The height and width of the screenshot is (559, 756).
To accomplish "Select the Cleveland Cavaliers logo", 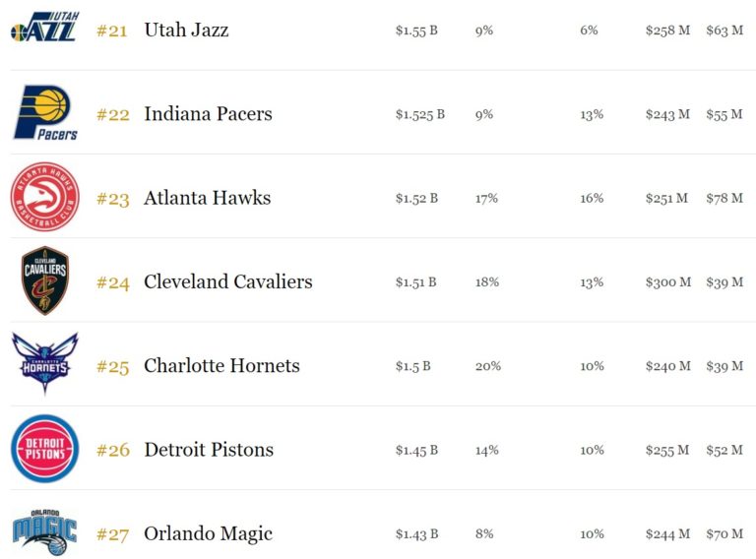I will tap(44, 281).
